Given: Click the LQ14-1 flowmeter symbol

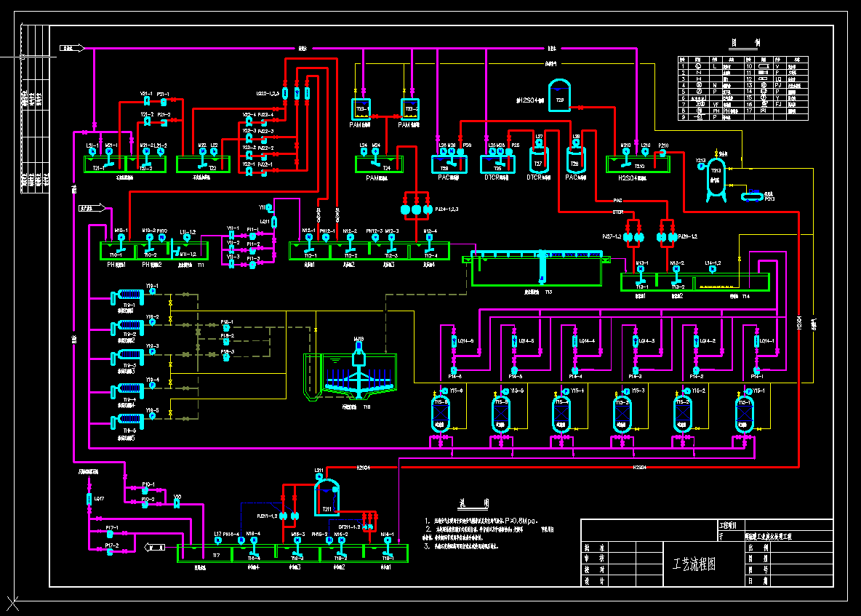Looking at the screenshot, I should click(x=757, y=342).
